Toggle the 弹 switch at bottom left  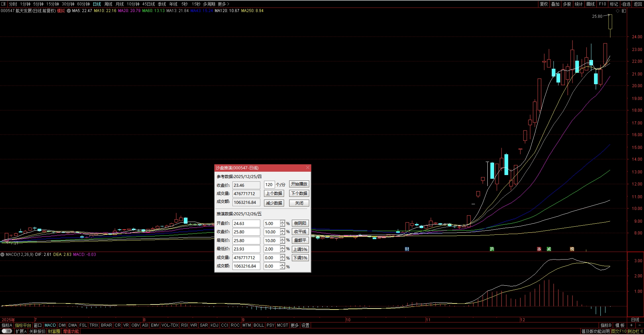7,331
